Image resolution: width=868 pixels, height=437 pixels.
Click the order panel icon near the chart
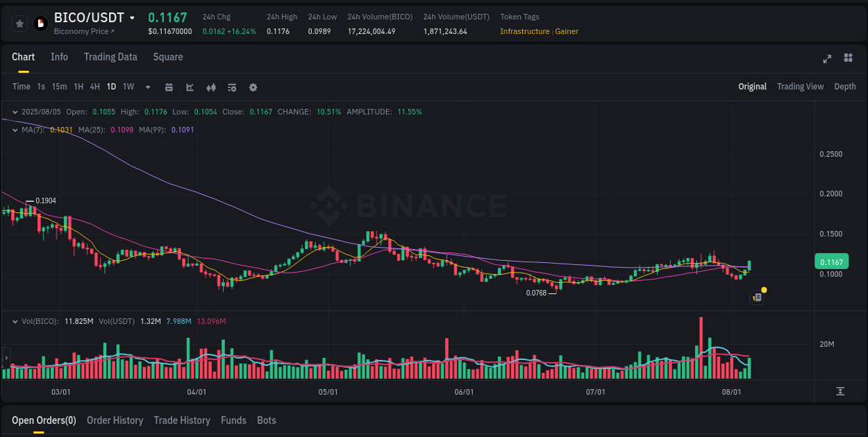coord(756,297)
